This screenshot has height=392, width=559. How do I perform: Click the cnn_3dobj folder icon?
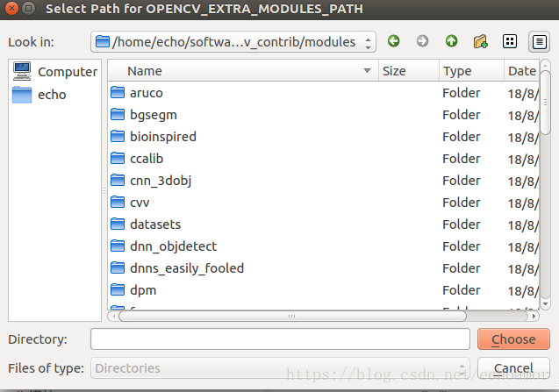coord(118,181)
